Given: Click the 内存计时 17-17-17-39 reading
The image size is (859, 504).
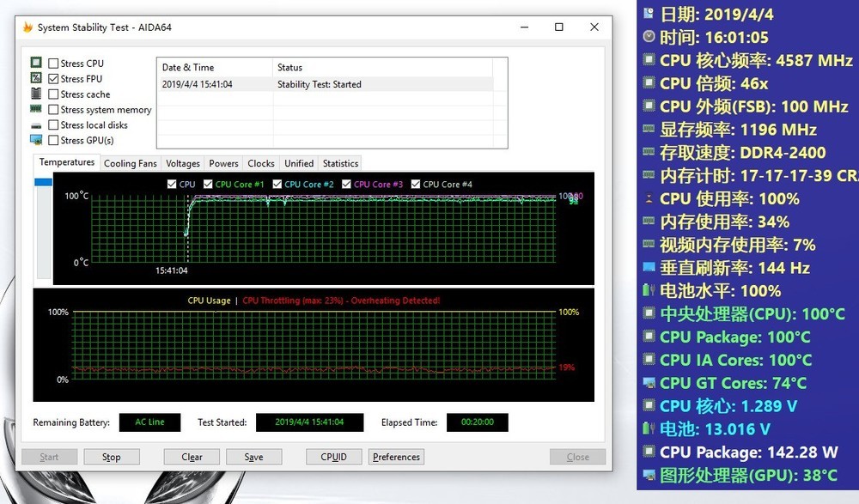Looking at the screenshot, I should pyautogui.click(x=759, y=175).
